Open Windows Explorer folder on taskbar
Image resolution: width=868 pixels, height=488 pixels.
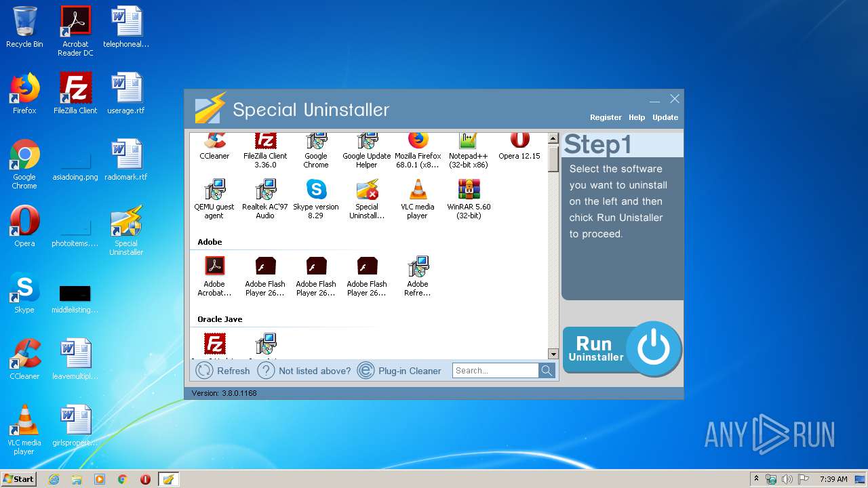[77, 479]
